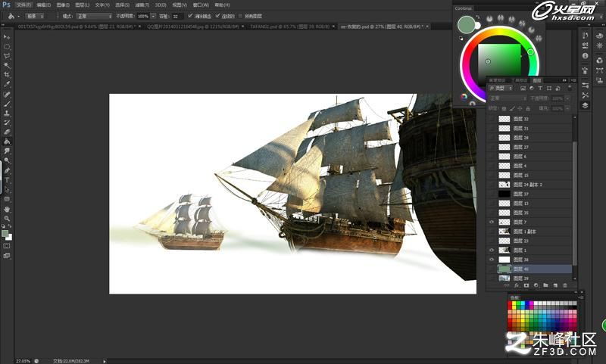Select the History Brush tool
The image size is (606, 364).
tap(7, 123)
